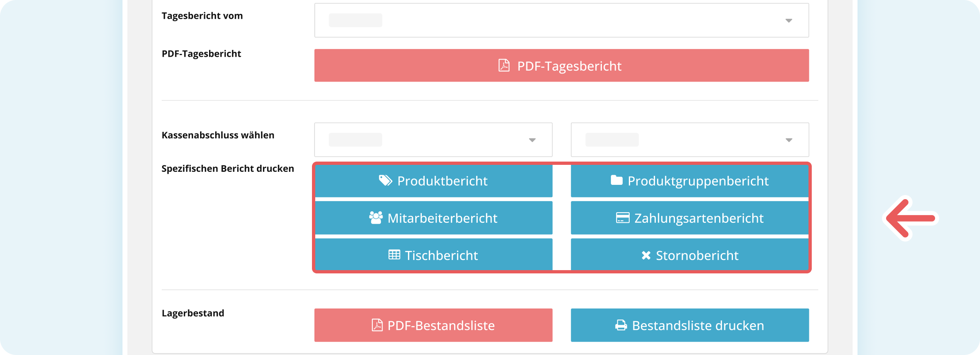The height and width of the screenshot is (355, 980).
Task: Print the Produktbericht
Action: pyautogui.click(x=433, y=180)
